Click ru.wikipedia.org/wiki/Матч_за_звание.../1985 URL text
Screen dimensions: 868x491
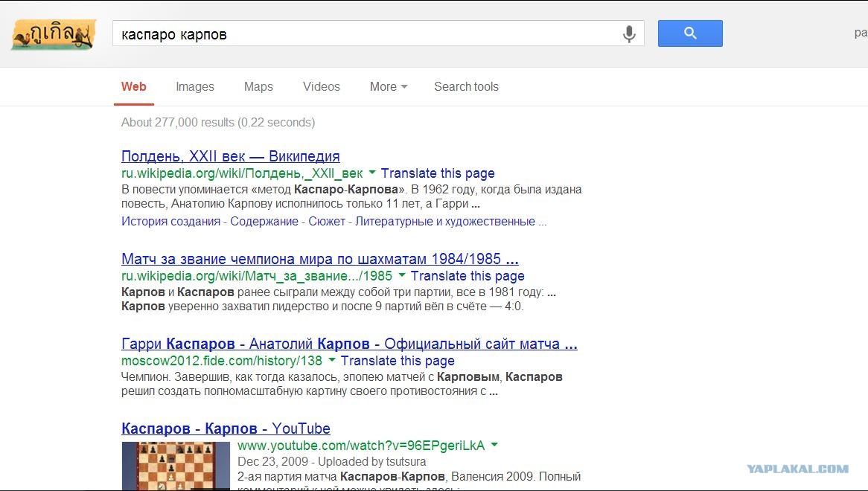pos(257,276)
